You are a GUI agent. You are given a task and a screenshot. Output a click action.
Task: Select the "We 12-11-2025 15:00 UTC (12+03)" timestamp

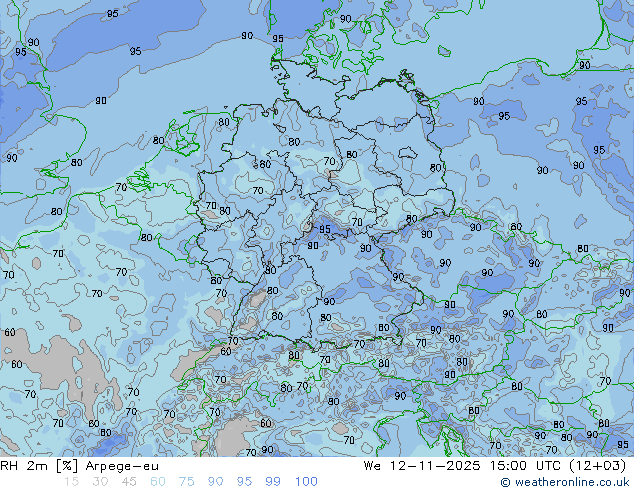[x=495, y=466]
